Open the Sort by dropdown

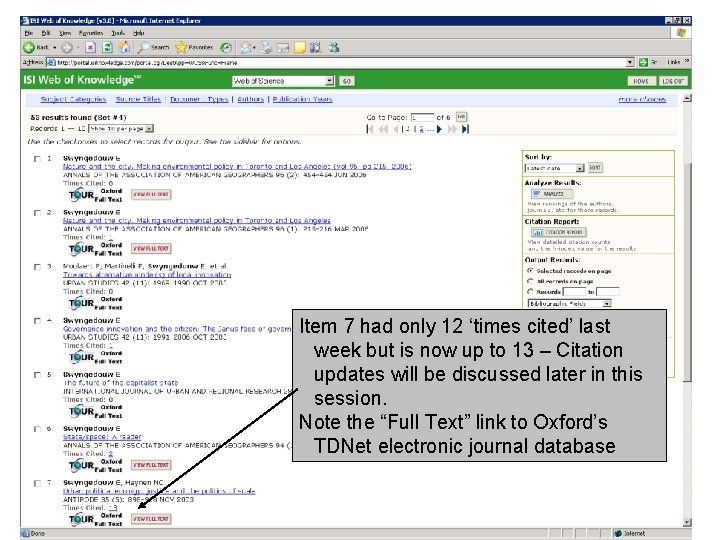tap(580, 168)
